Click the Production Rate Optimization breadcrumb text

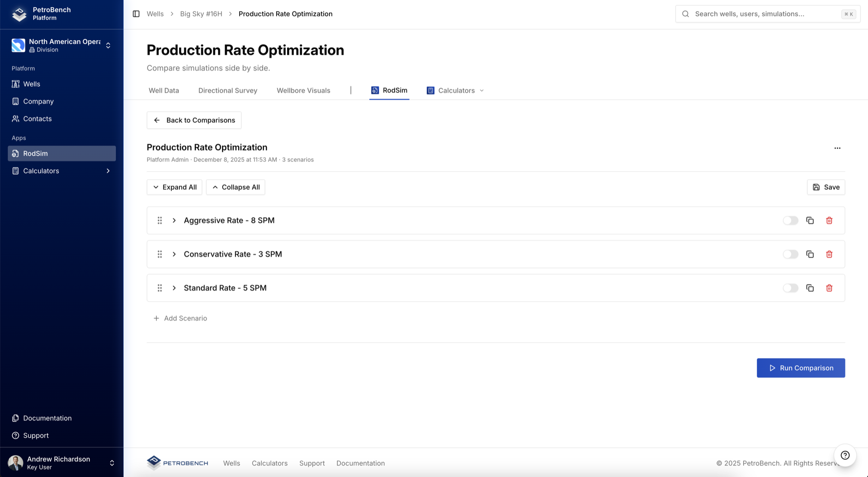(285, 14)
